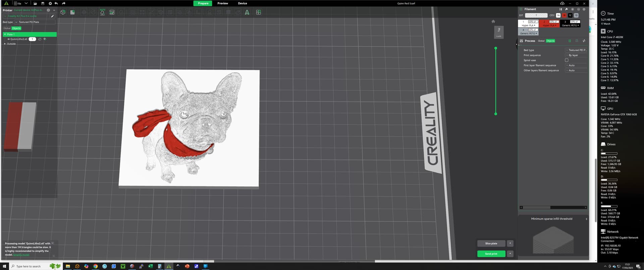Click the add filament plus icon
This screenshot has height=270, width=644.
[x=573, y=9]
